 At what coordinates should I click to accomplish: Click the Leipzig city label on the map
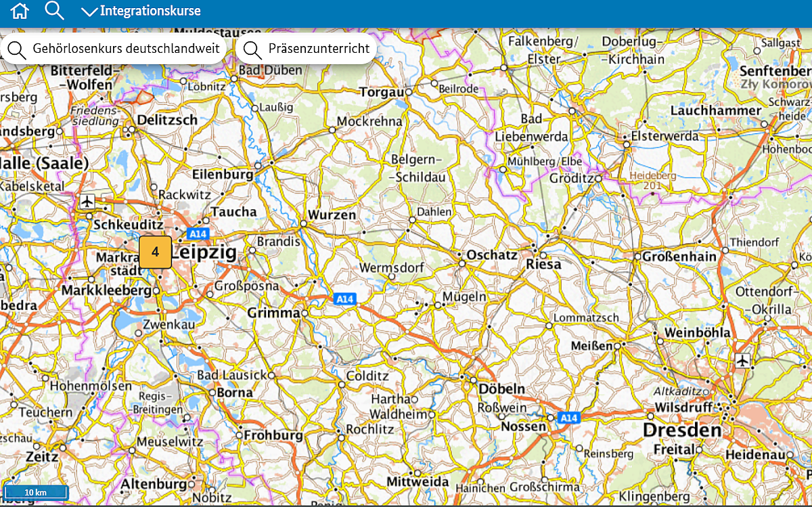click(204, 252)
